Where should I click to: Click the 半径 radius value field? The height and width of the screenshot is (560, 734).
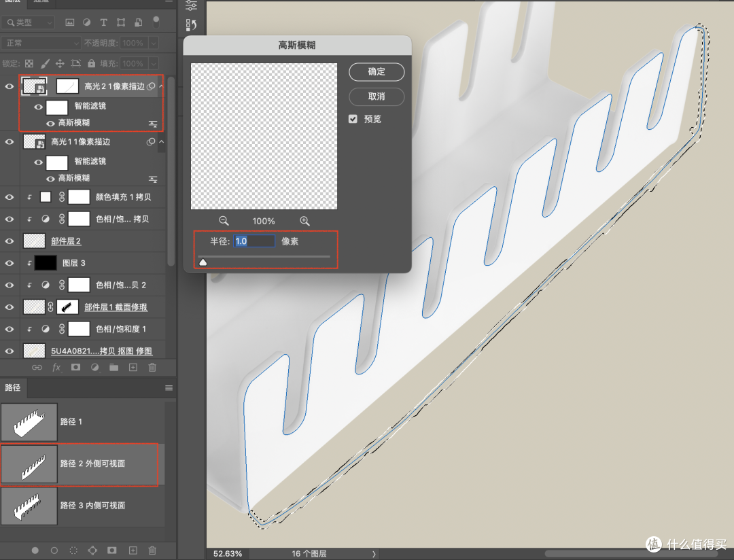254,241
